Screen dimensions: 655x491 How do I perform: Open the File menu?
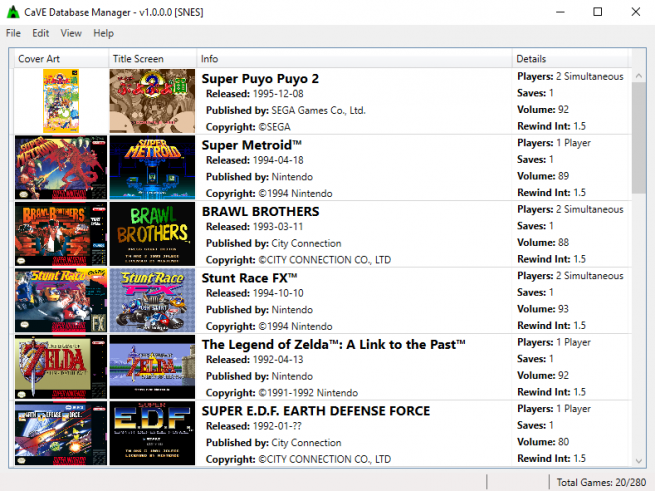(13, 33)
